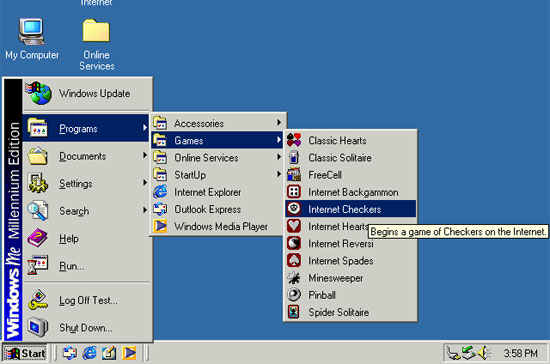The image size is (550, 364).
Task: Click the FreeCell label
Action: click(x=325, y=175)
